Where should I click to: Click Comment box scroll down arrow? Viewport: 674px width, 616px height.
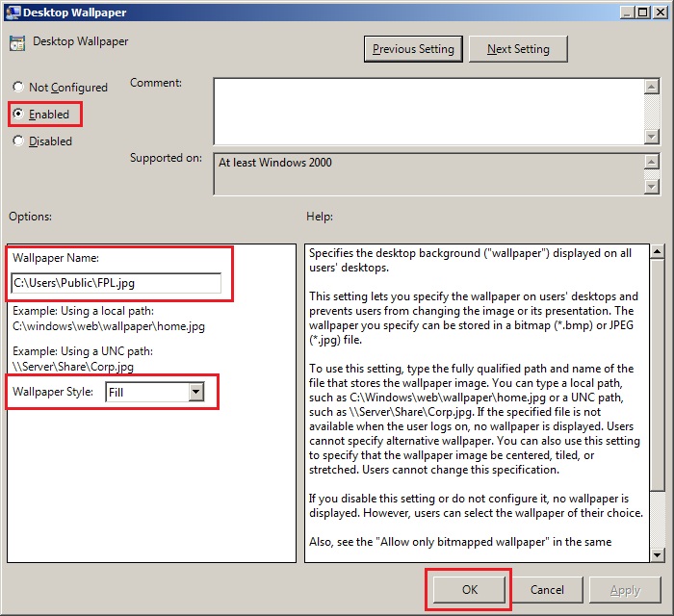click(652, 137)
